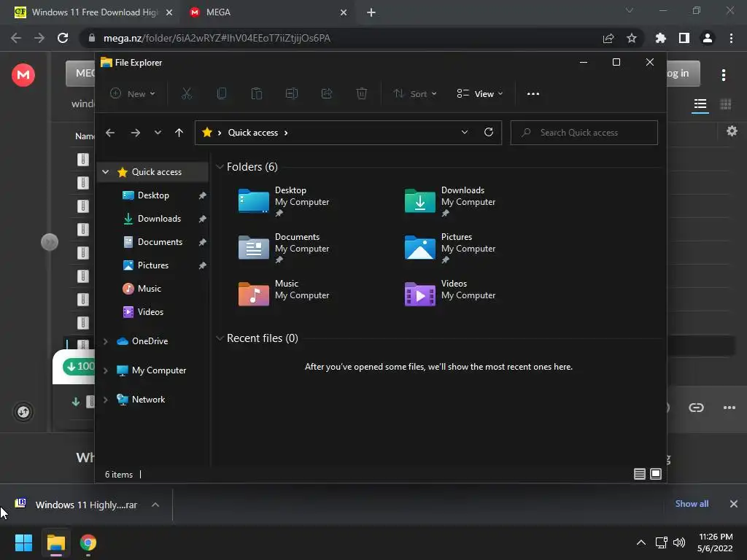Open Windows Start menu
Screen dimensions: 747x560
(x=23, y=542)
